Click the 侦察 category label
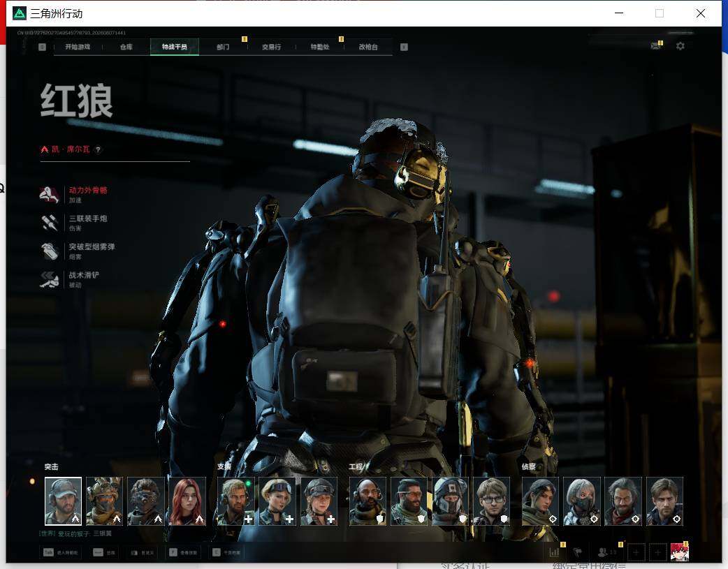728x569 pixels. [x=529, y=467]
